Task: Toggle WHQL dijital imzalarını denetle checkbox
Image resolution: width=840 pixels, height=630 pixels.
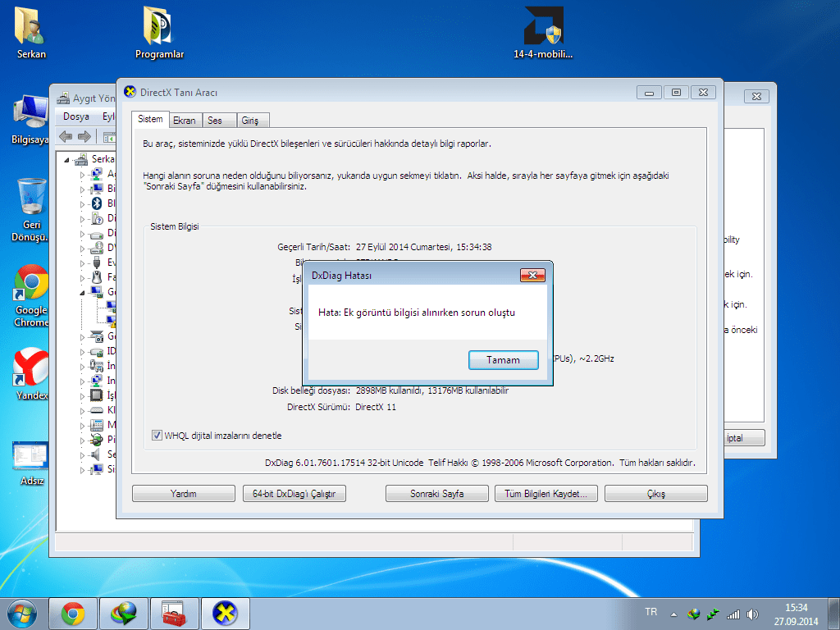Action: (x=157, y=435)
